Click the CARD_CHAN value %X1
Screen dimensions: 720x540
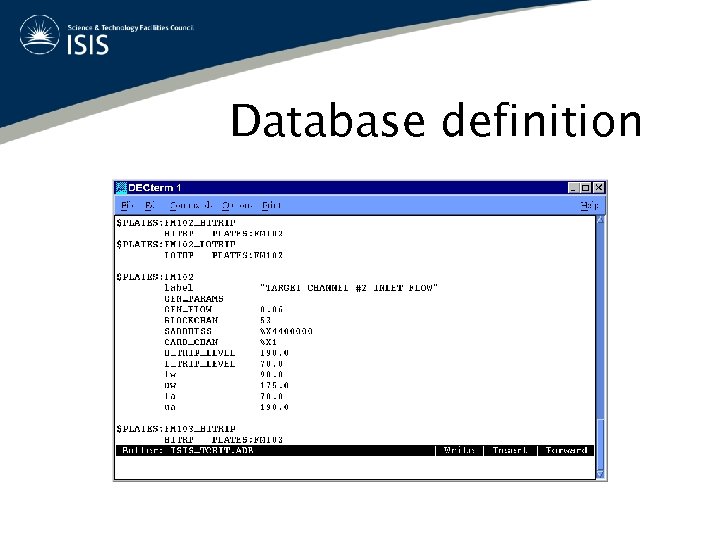tap(268, 343)
